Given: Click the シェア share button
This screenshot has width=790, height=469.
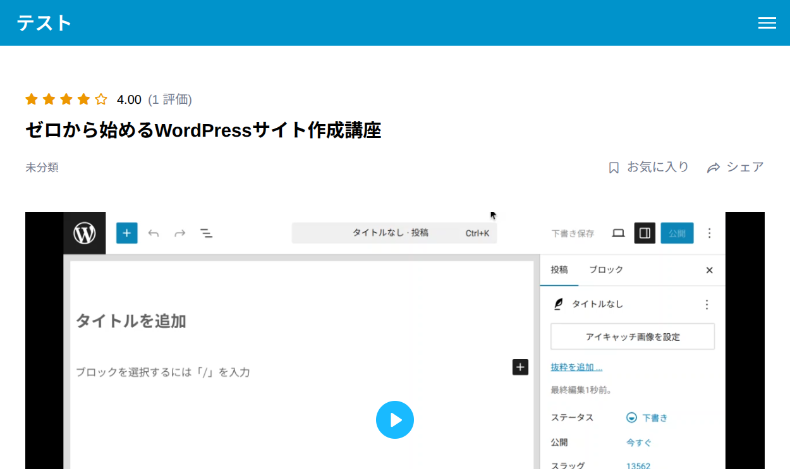Looking at the screenshot, I should (x=736, y=167).
